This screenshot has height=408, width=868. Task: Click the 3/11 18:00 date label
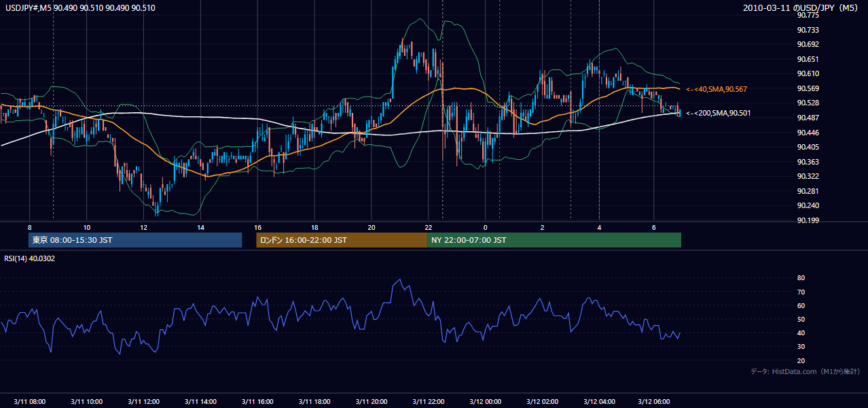coord(314,402)
